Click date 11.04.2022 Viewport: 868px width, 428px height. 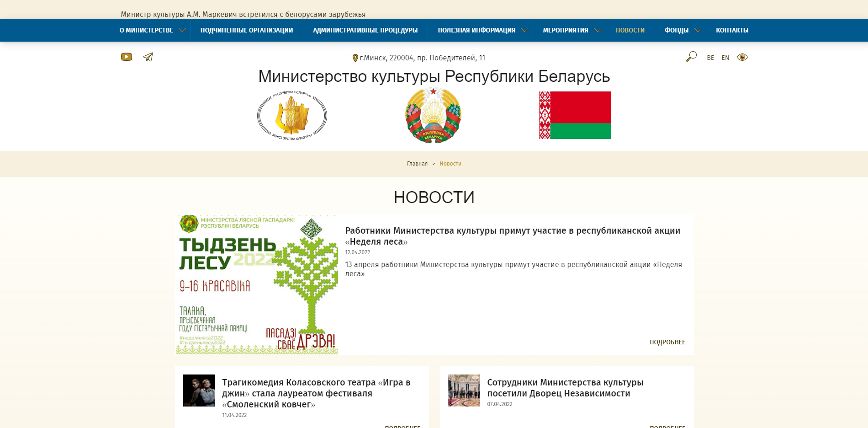[x=234, y=415]
